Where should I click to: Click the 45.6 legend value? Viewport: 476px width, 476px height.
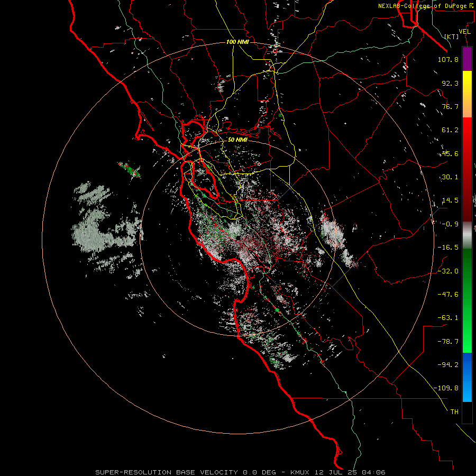coord(450,153)
